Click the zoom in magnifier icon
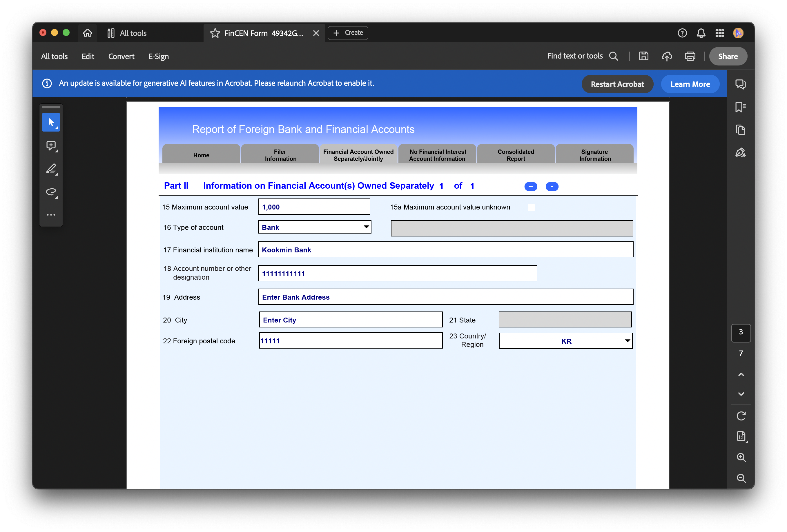Image resolution: width=787 pixels, height=532 pixels. click(x=741, y=457)
